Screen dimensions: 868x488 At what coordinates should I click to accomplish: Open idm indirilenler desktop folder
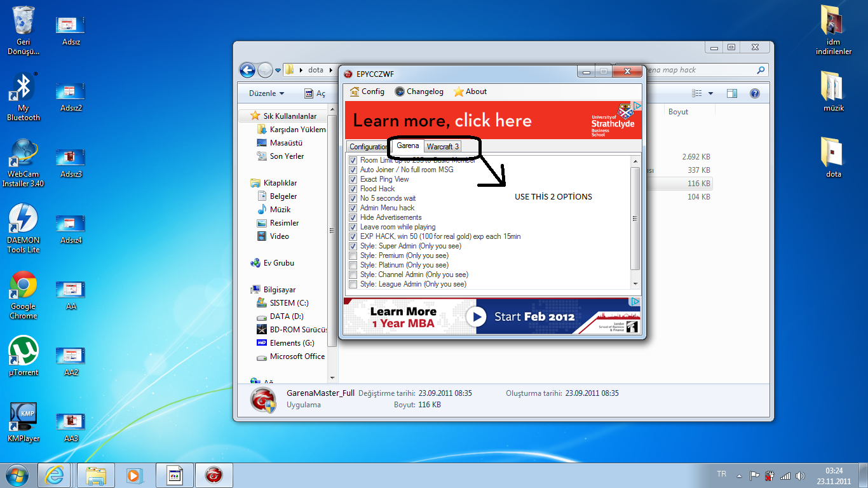pyautogui.click(x=833, y=30)
